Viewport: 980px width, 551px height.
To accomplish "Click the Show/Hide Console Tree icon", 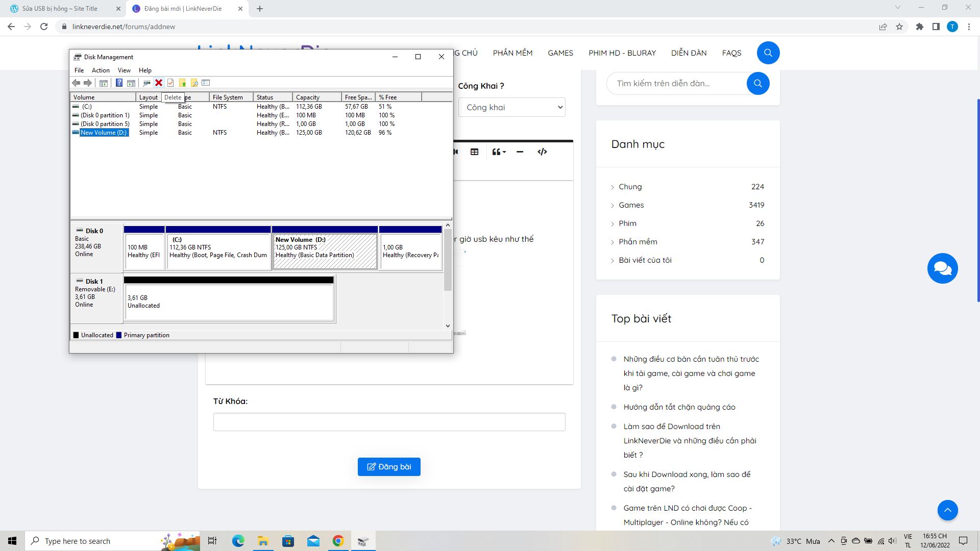I will point(104,83).
